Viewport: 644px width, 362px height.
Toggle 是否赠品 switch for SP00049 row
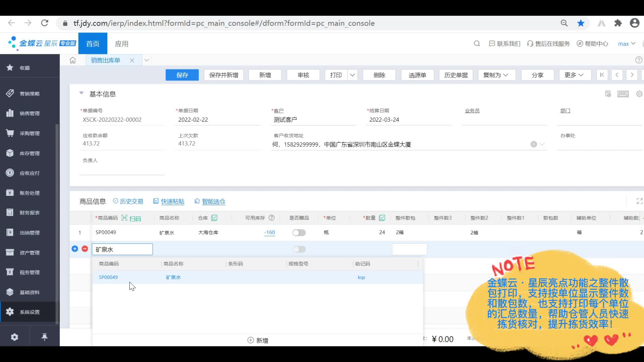pos(299,233)
